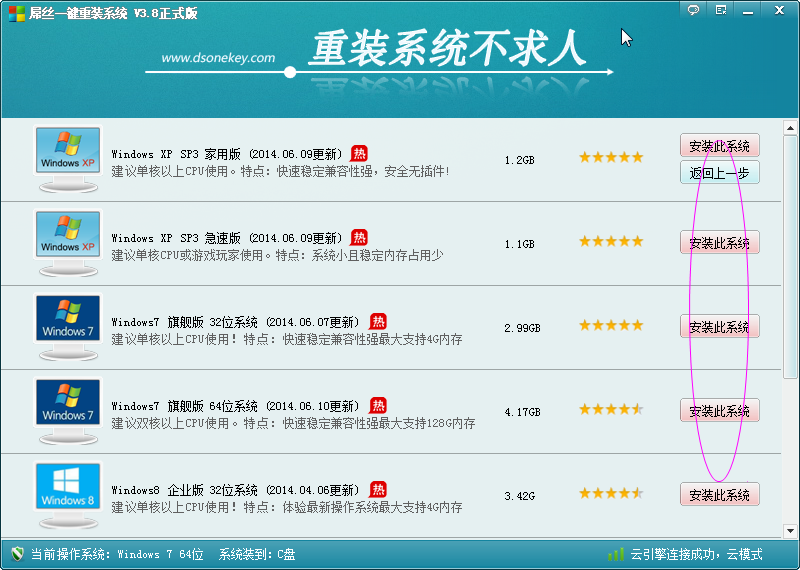Click the 热 badge beside Windows8 企业版

pyautogui.click(x=378, y=490)
